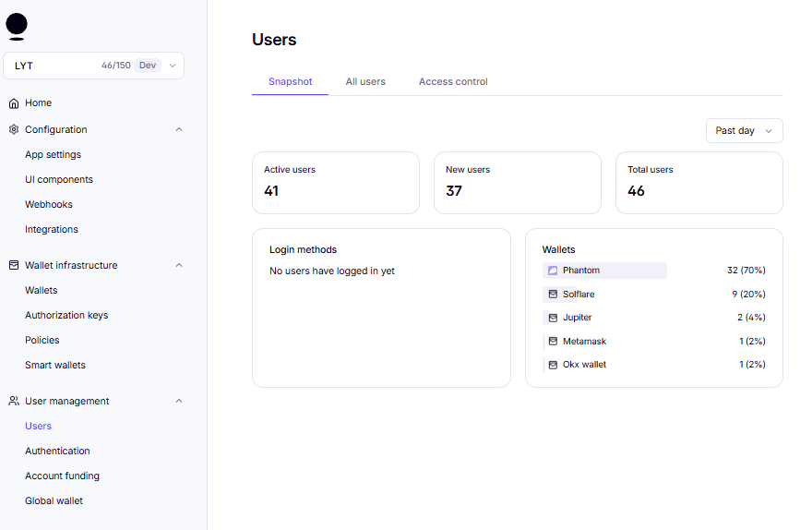Collapse the User management section chevron
Viewport: 812px width, 530px height.
[x=179, y=401]
